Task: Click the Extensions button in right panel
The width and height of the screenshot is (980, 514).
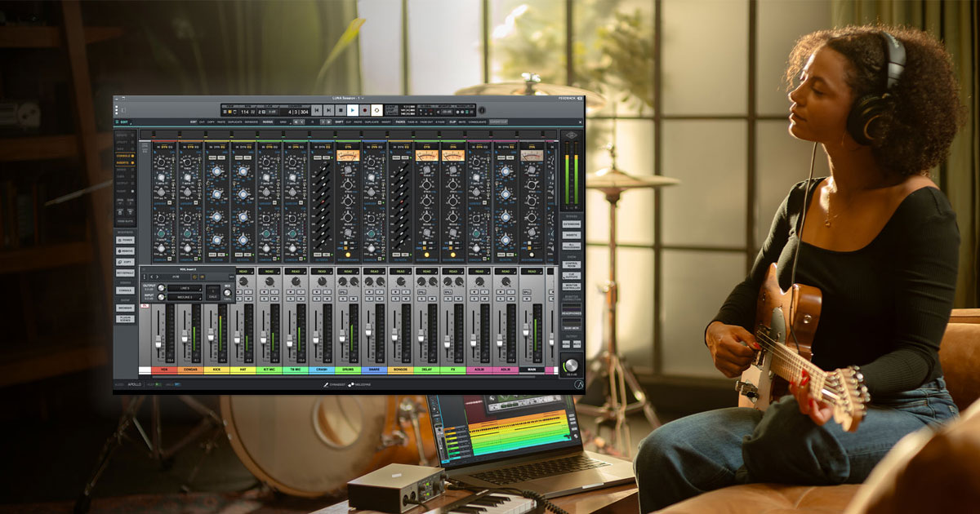Action: 571,223
